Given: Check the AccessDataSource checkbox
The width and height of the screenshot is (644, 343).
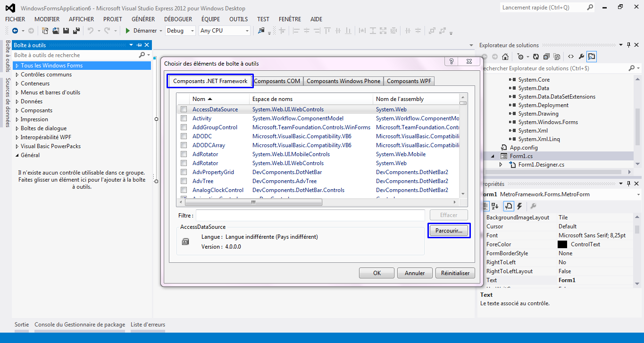Looking at the screenshot, I should (x=184, y=109).
